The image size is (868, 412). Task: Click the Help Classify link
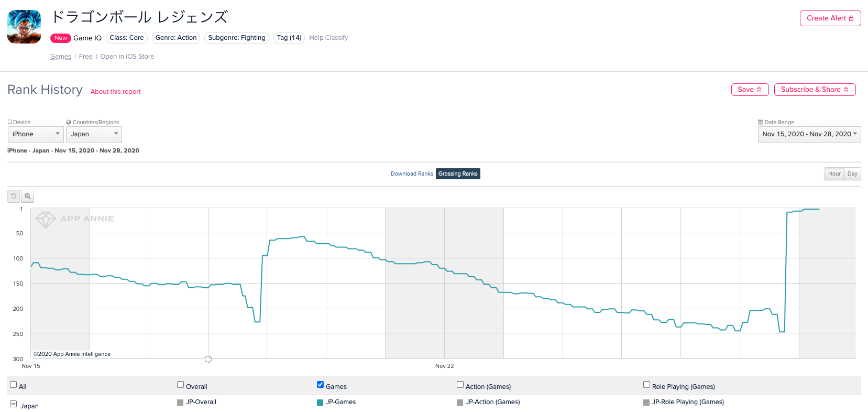pyautogui.click(x=328, y=38)
